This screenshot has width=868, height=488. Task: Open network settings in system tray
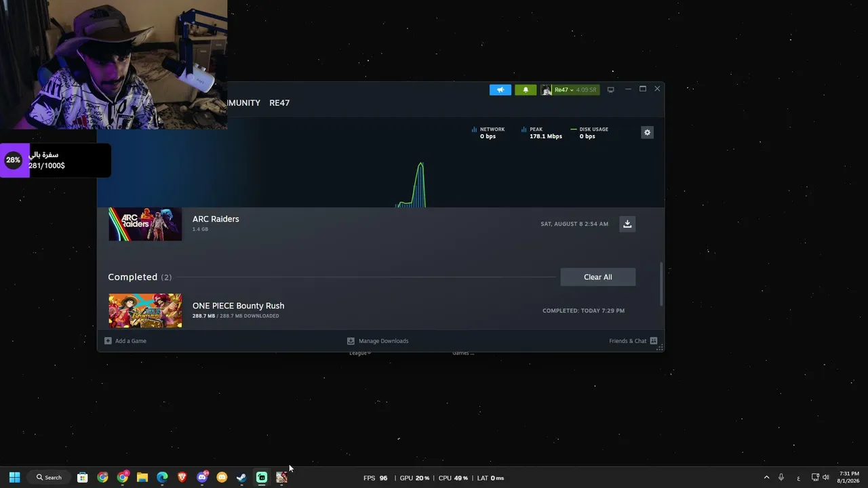[x=815, y=478]
